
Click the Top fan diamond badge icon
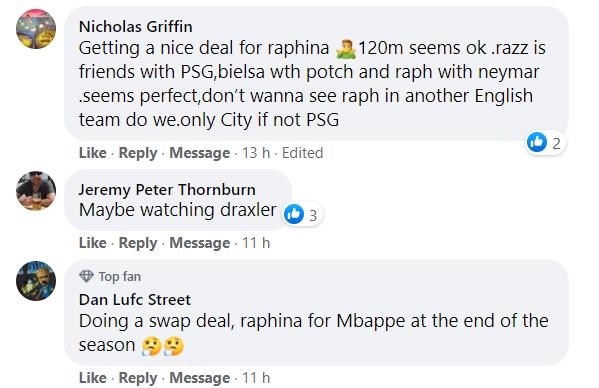pos(86,276)
